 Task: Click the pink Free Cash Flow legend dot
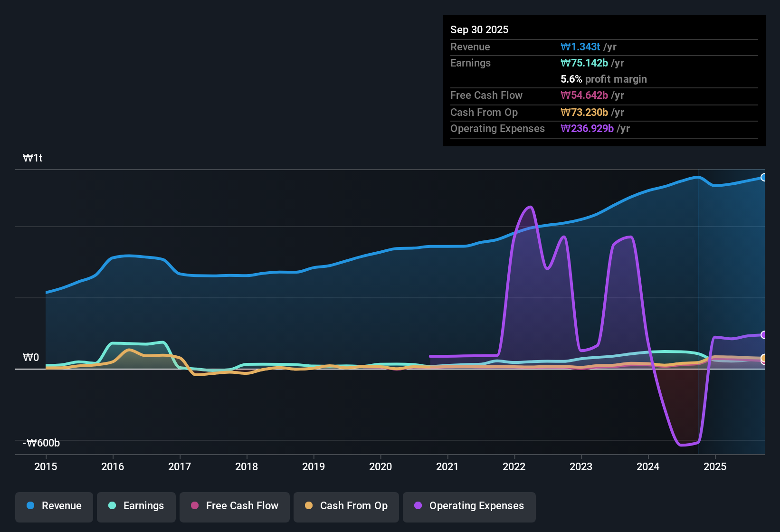click(x=194, y=506)
